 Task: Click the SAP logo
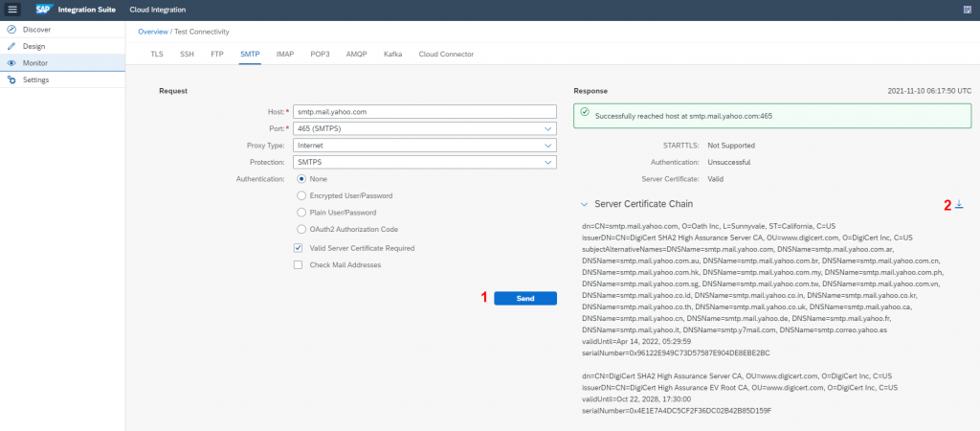[44, 10]
